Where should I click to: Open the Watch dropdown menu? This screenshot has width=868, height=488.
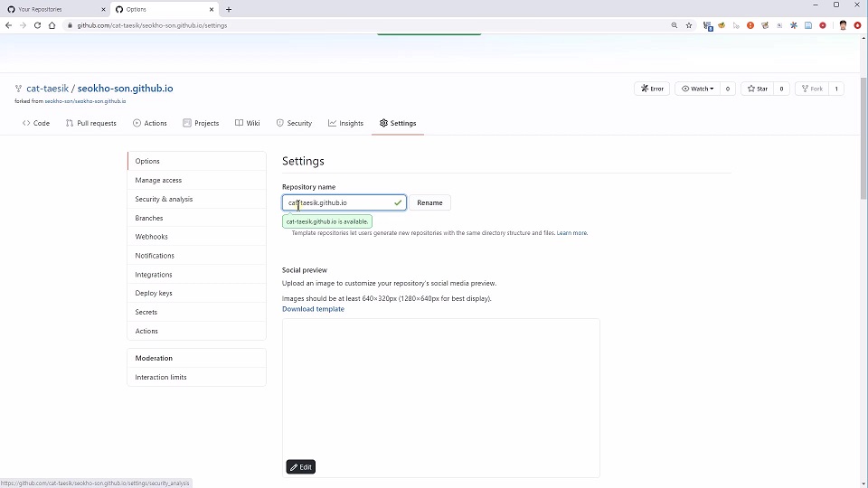coord(698,89)
